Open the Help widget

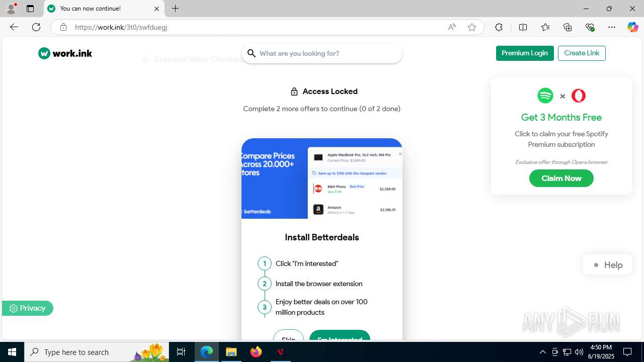(607, 265)
